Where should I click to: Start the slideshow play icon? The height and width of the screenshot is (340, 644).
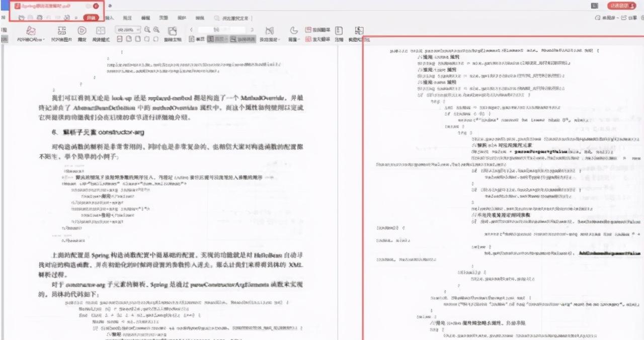tap(82, 30)
